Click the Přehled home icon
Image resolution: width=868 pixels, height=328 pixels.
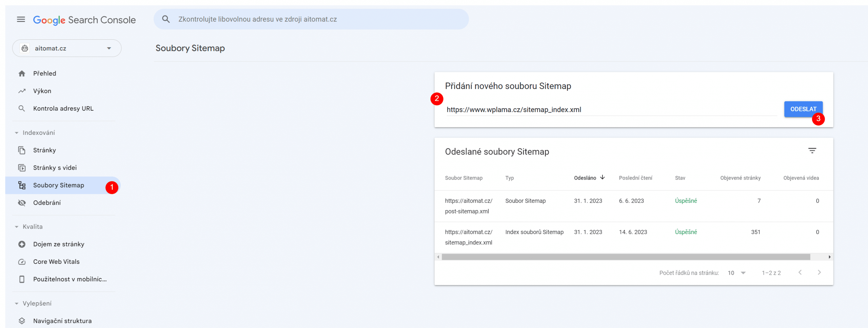[22, 73]
